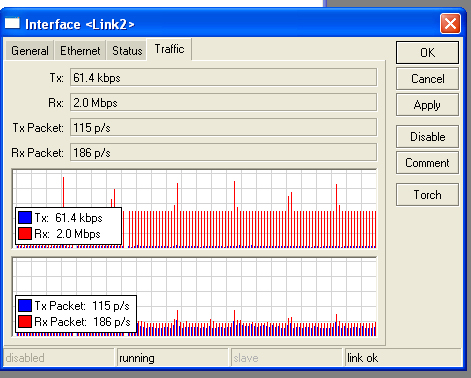Click 'Rx: 2.0 Mbps' legend text
This screenshot has height=378, width=471.
coord(67,234)
